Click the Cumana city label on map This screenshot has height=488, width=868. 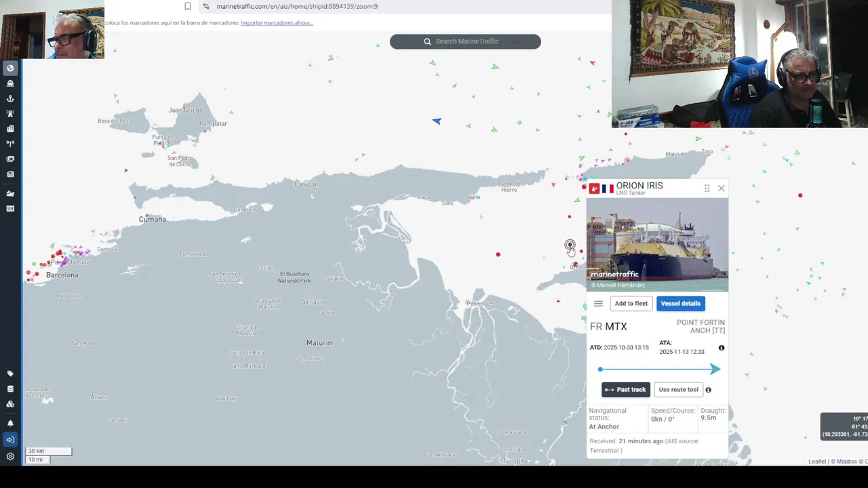coord(152,220)
